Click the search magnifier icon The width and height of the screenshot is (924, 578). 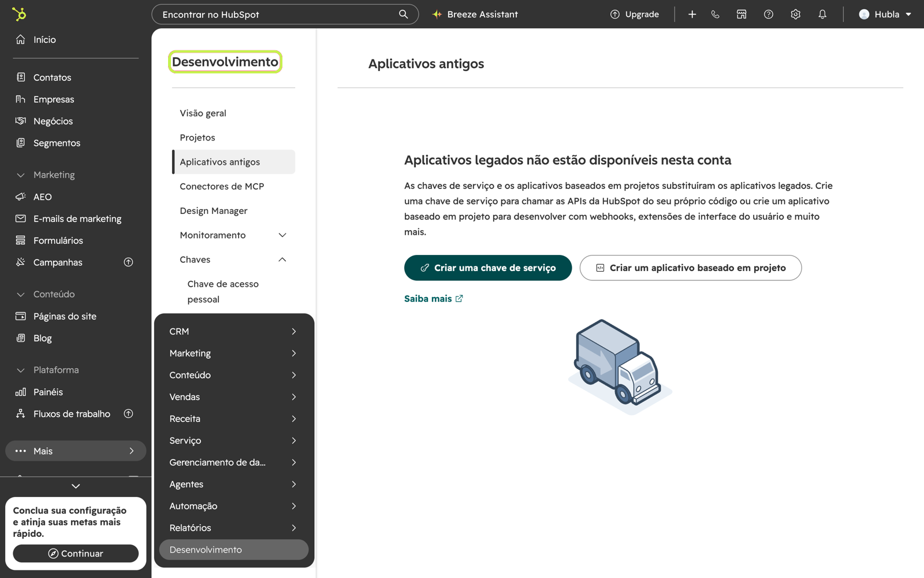point(403,14)
